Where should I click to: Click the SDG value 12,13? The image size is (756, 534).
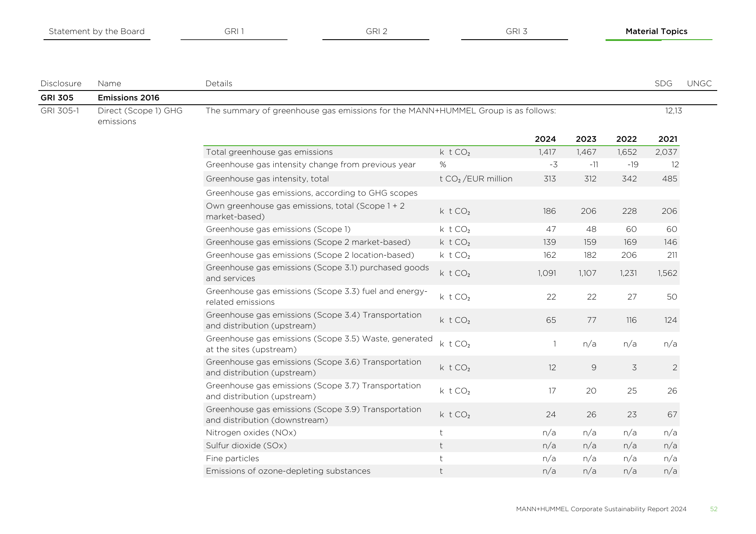pyautogui.click(x=673, y=111)
